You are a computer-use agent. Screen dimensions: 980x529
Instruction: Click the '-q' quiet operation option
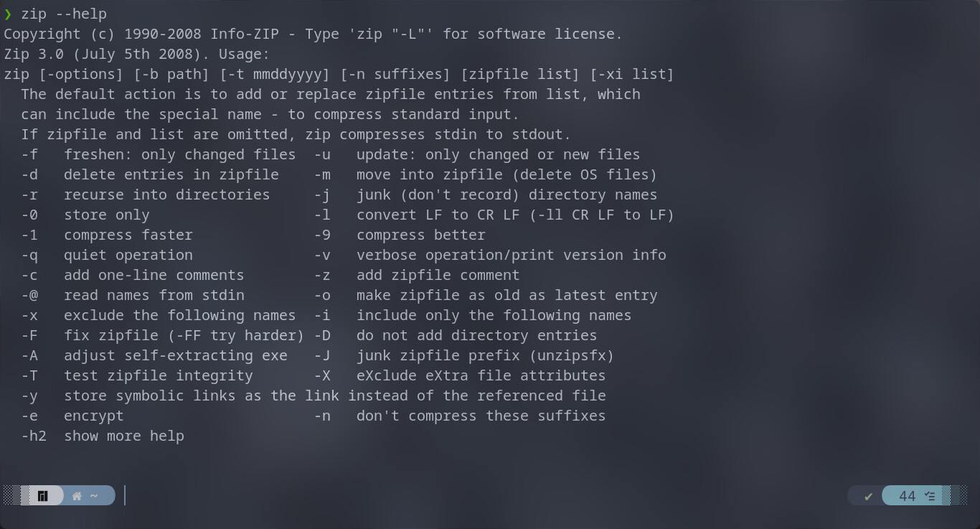[x=107, y=255]
